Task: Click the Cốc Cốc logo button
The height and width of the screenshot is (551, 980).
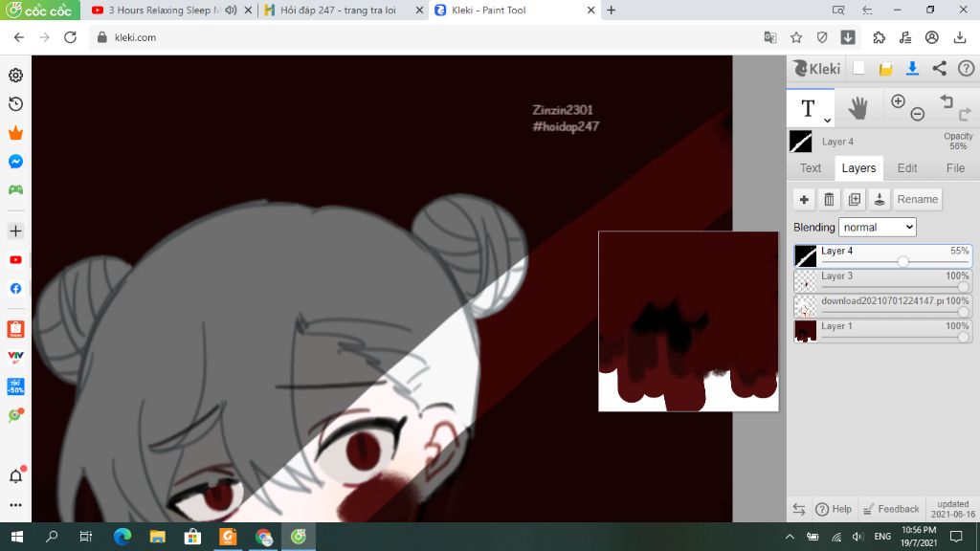Action: (40, 10)
